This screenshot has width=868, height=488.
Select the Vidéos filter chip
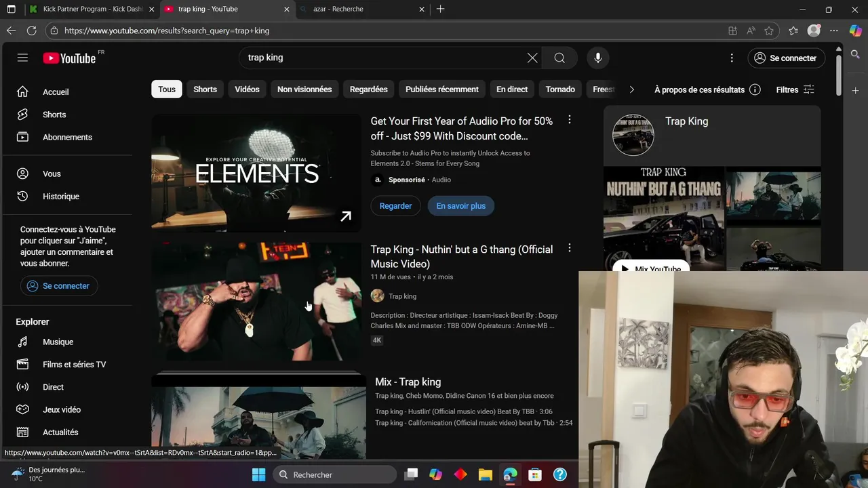pyautogui.click(x=247, y=89)
